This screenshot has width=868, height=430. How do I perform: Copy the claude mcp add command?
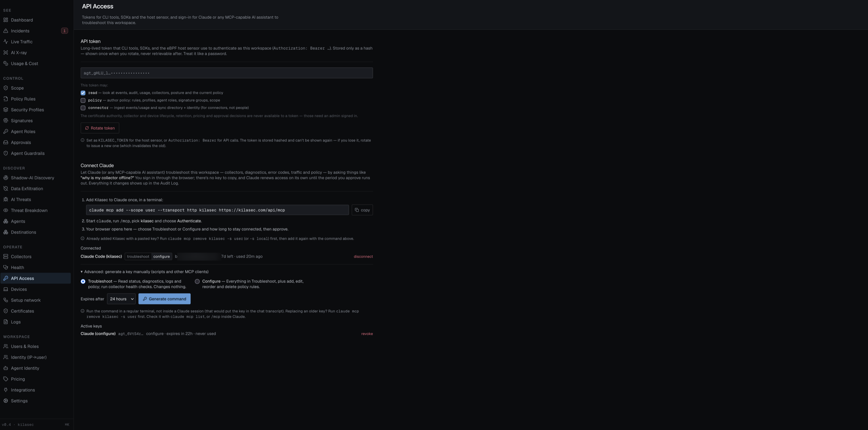pyautogui.click(x=362, y=210)
